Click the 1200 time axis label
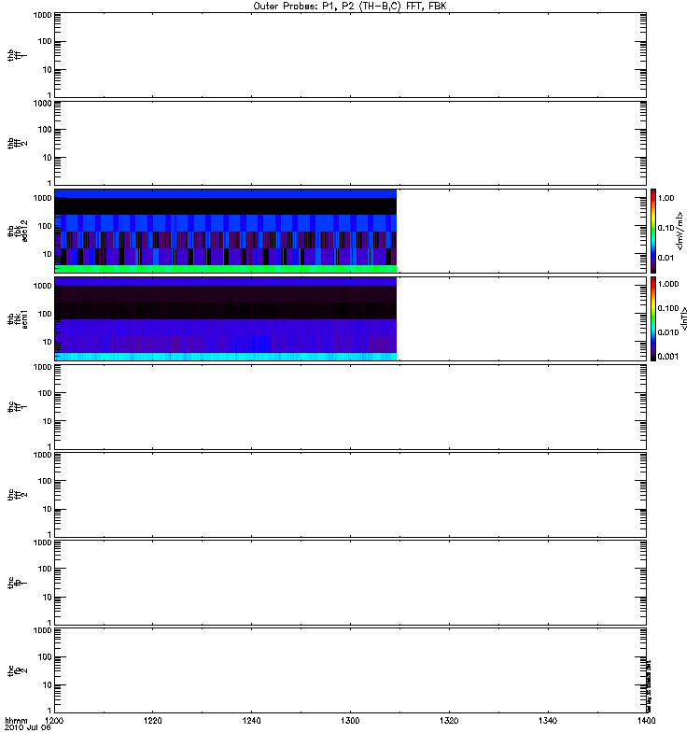 click(54, 720)
